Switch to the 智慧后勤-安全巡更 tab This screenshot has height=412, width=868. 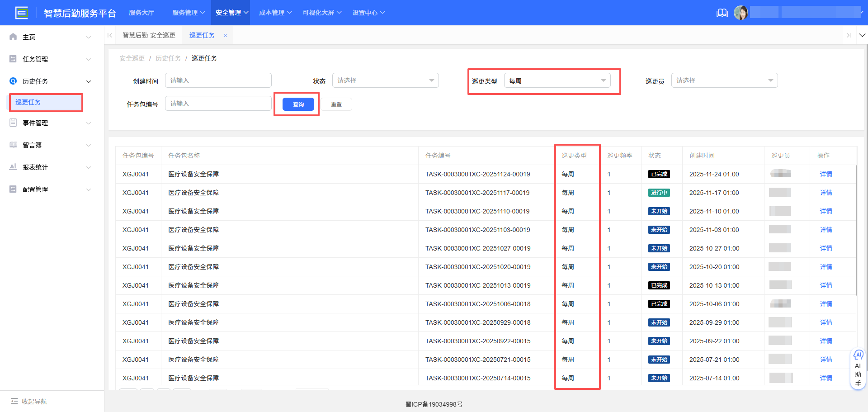149,35
